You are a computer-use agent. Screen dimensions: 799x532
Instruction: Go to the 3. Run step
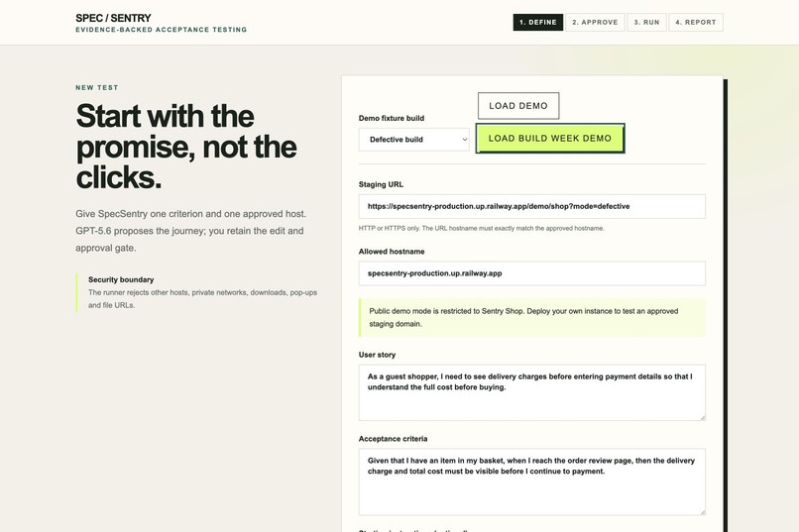(646, 22)
